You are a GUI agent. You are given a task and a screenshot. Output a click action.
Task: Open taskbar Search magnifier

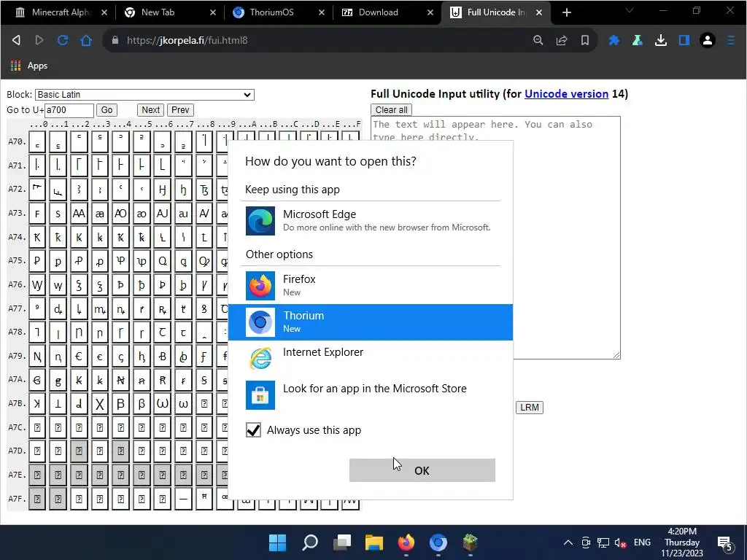tap(309, 542)
